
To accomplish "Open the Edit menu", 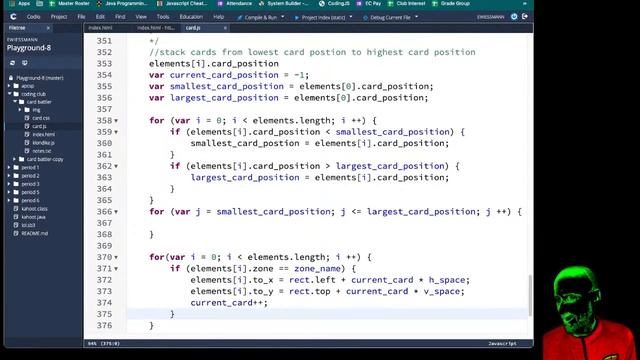I will click(100, 17).
